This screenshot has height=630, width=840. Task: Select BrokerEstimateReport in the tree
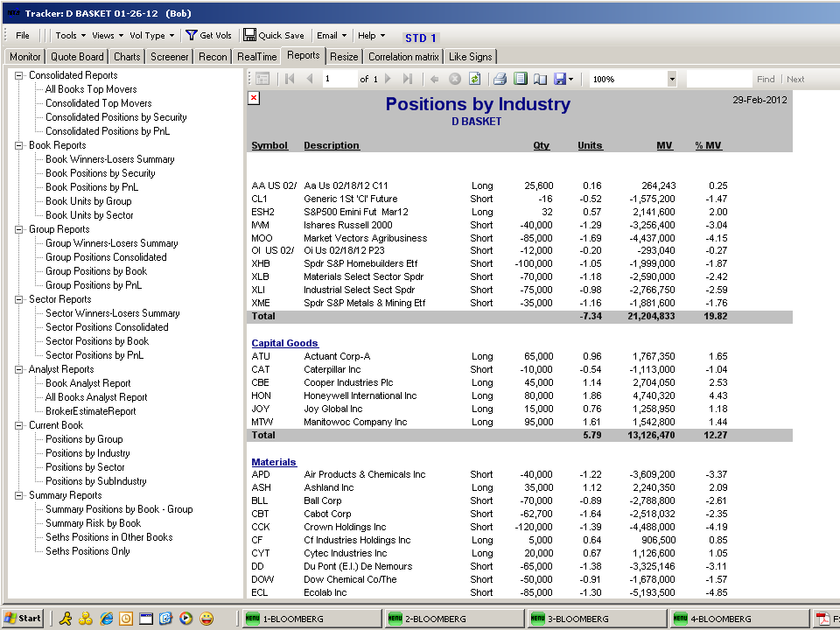(x=90, y=411)
